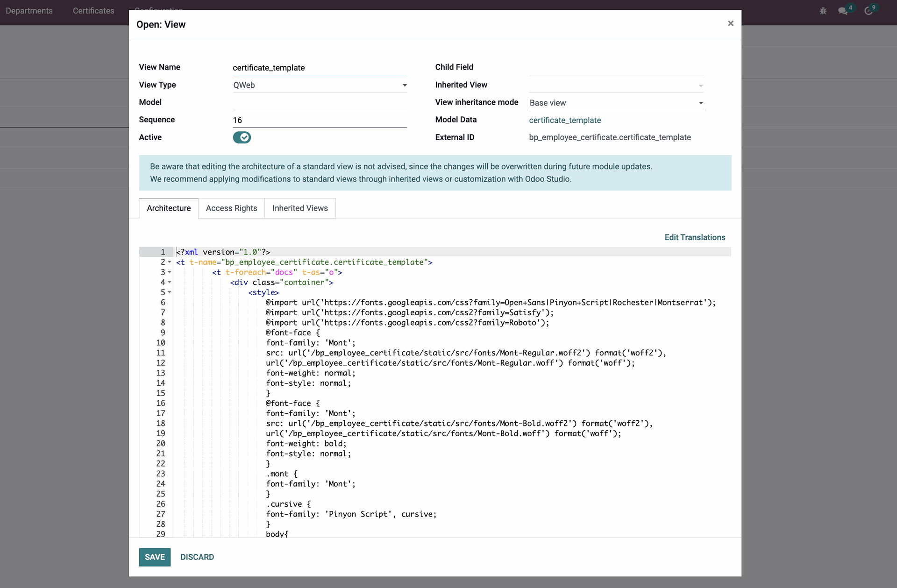Edit the View Name field
Image resolution: width=897 pixels, height=588 pixels.
coord(320,68)
